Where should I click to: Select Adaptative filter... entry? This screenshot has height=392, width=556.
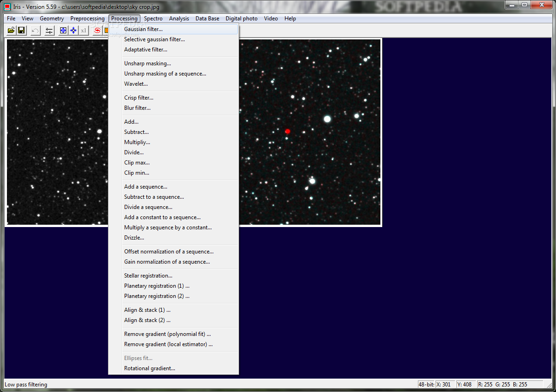[x=174, y=50]
